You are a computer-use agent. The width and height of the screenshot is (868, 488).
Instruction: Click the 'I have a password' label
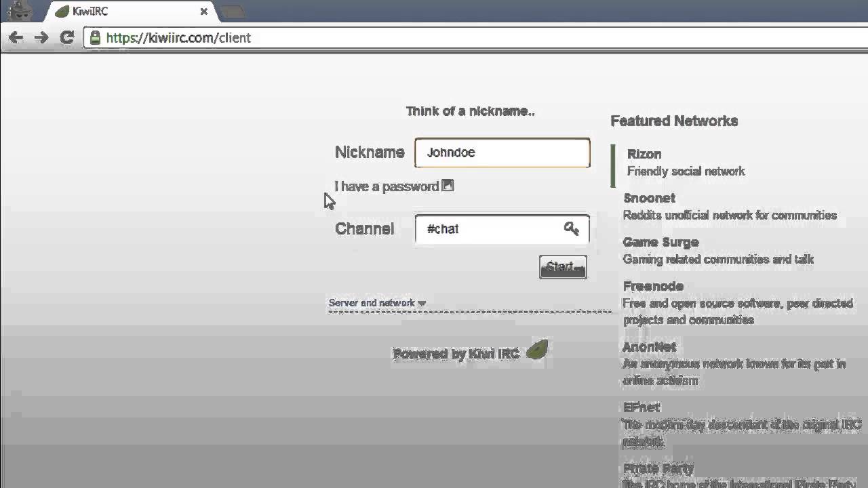387,186
